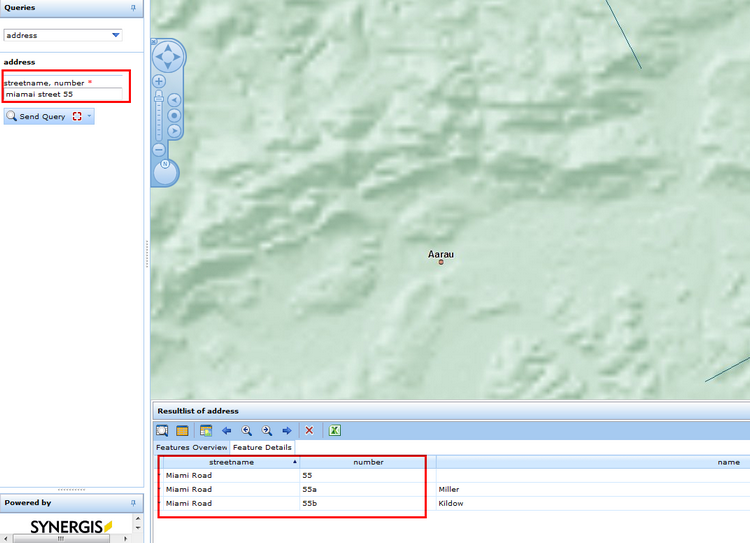750x543 pixels.
Task: Pan the map right with the navigation arrow
Action: tap(177, 57)
